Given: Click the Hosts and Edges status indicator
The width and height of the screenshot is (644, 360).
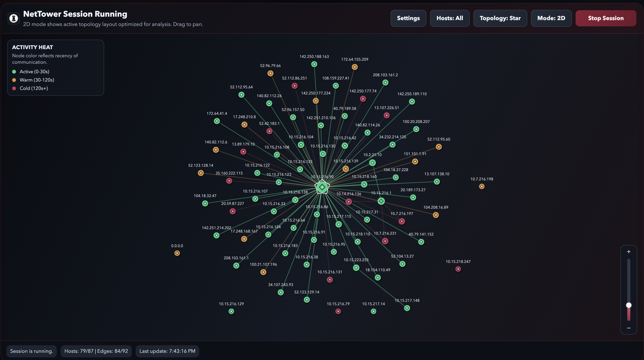Looking at the screenshot, I should tap(96, 351).
